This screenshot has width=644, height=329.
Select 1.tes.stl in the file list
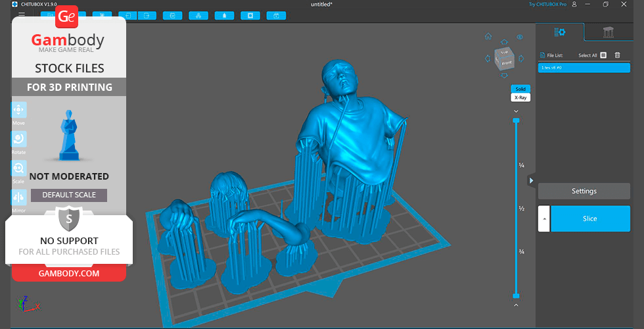pyautogui.click(x=584, y=68)
